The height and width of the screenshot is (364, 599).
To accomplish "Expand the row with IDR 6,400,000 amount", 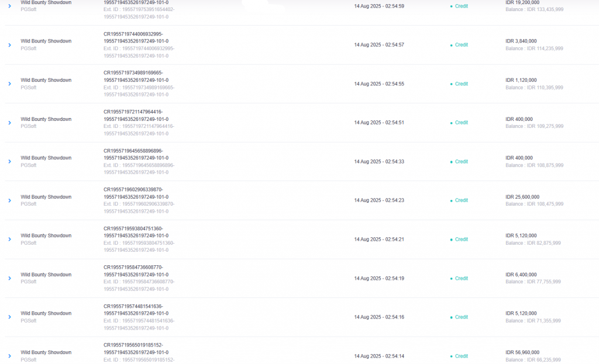I will coord(9,279).
